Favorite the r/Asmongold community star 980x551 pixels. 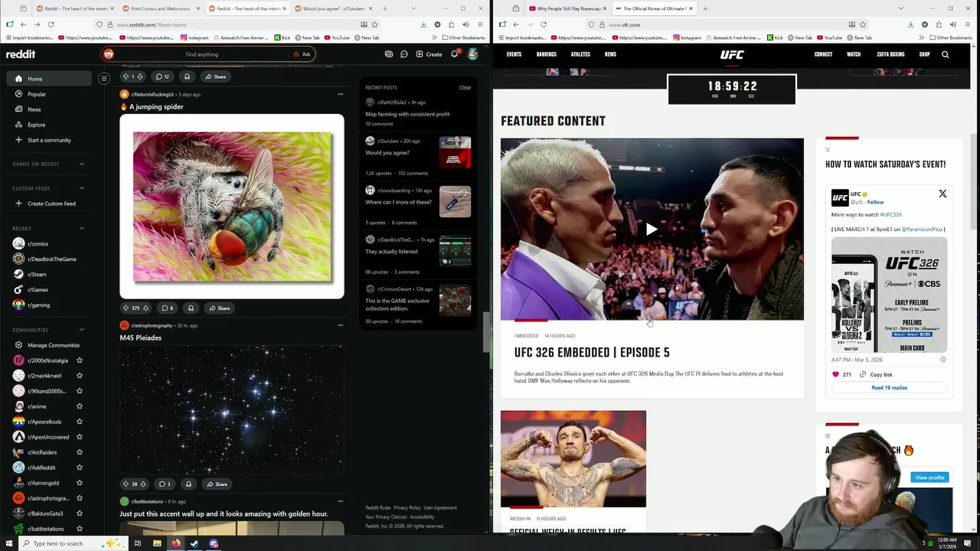coord(79,483)
